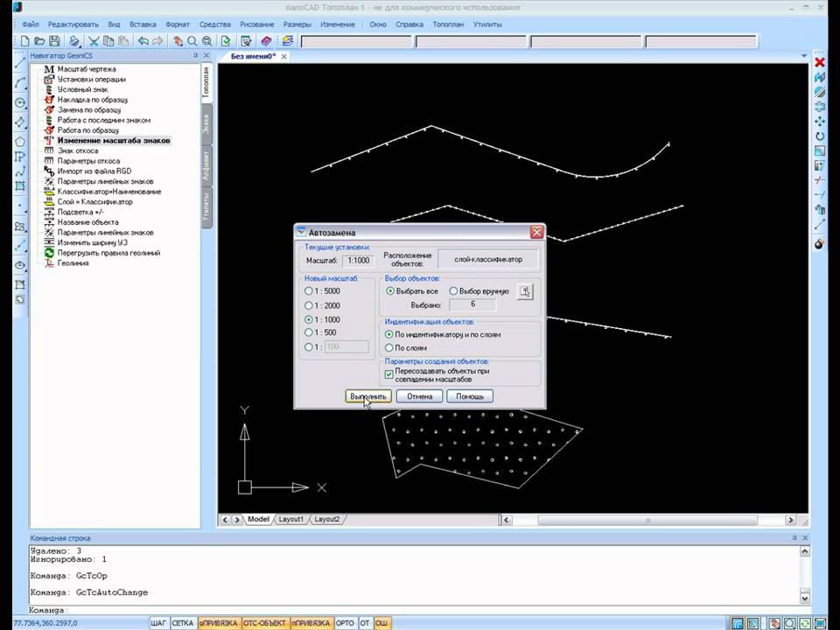The image size is (840, 630).
Task: Click the Redo arrow icon
Action: 157,41
